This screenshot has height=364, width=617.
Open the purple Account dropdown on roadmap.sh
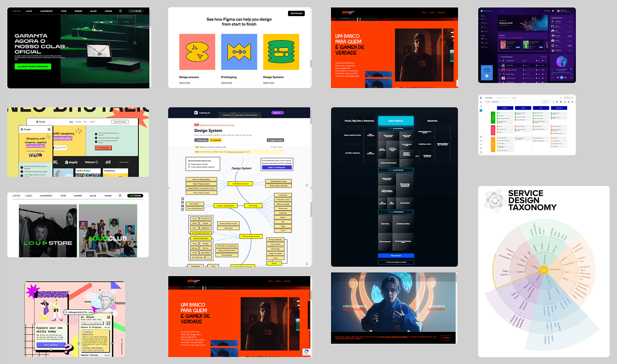pyautogui.click(x=278, y=112)
